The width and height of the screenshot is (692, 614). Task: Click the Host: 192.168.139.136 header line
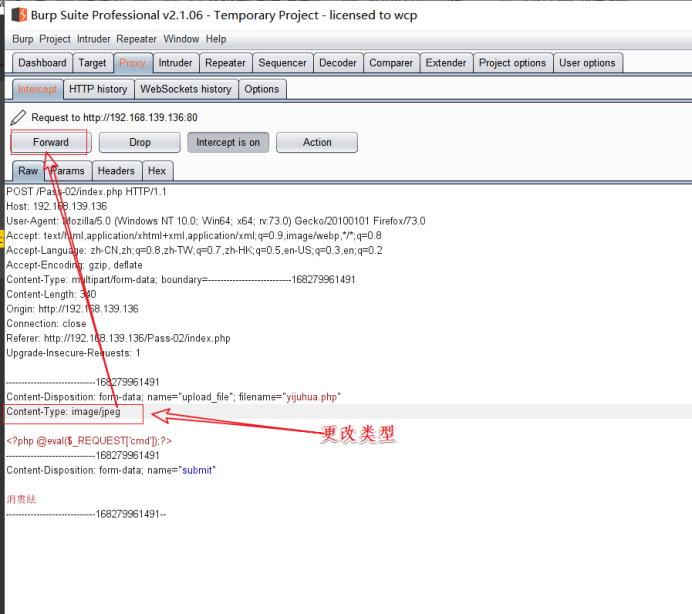coord(56,206)
